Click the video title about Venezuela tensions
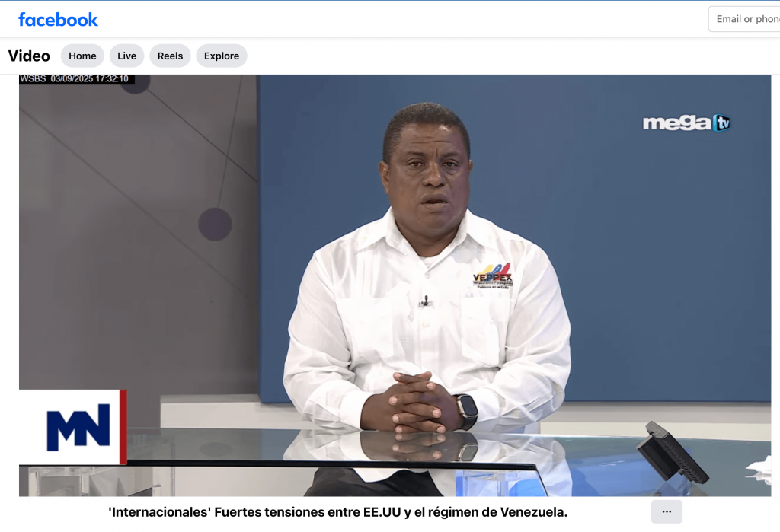This screenshot has width=780, height=532. (338, 512)
